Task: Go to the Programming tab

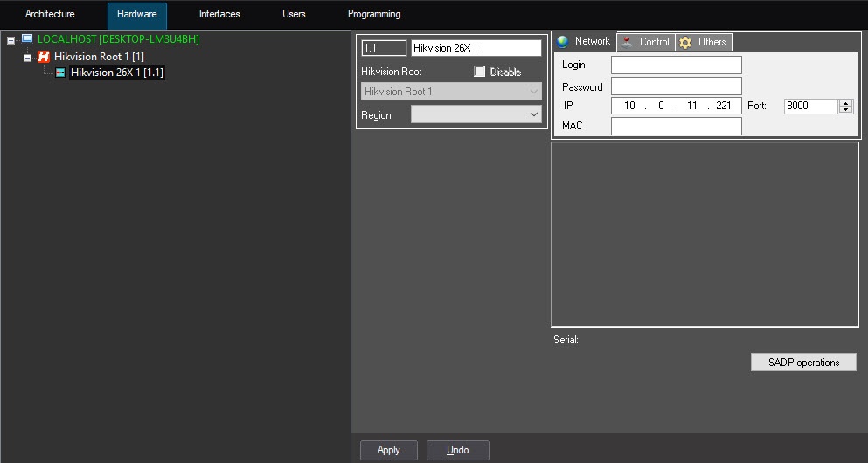Action: tap(374, 14)
